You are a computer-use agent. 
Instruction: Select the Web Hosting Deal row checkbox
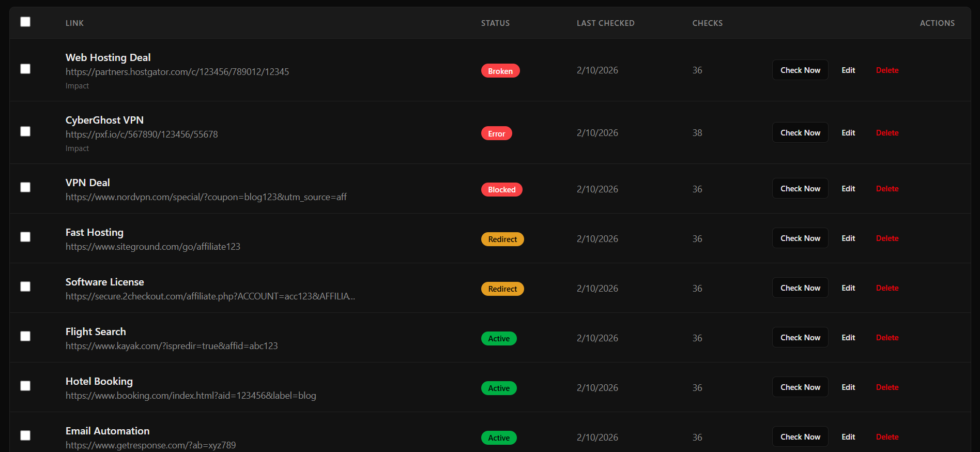click(25, 69)
